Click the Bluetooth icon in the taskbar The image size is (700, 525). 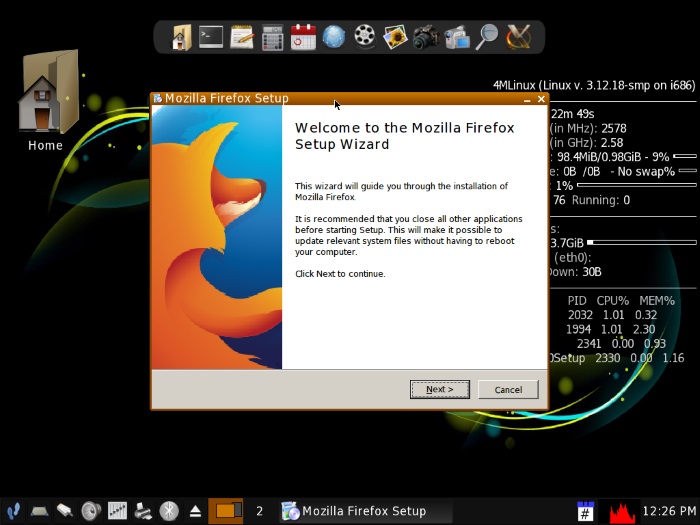[x=169, y=511]
